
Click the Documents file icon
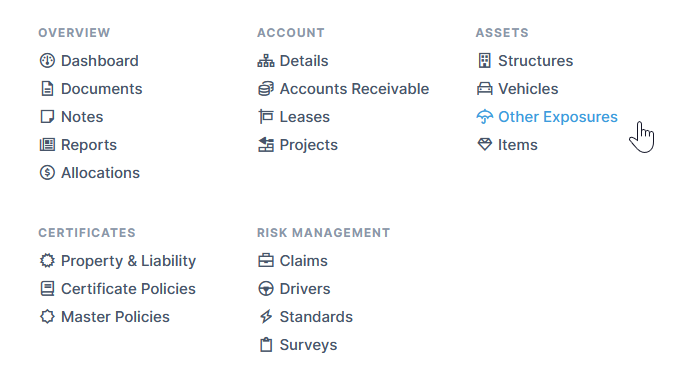(x=47, y=89)
